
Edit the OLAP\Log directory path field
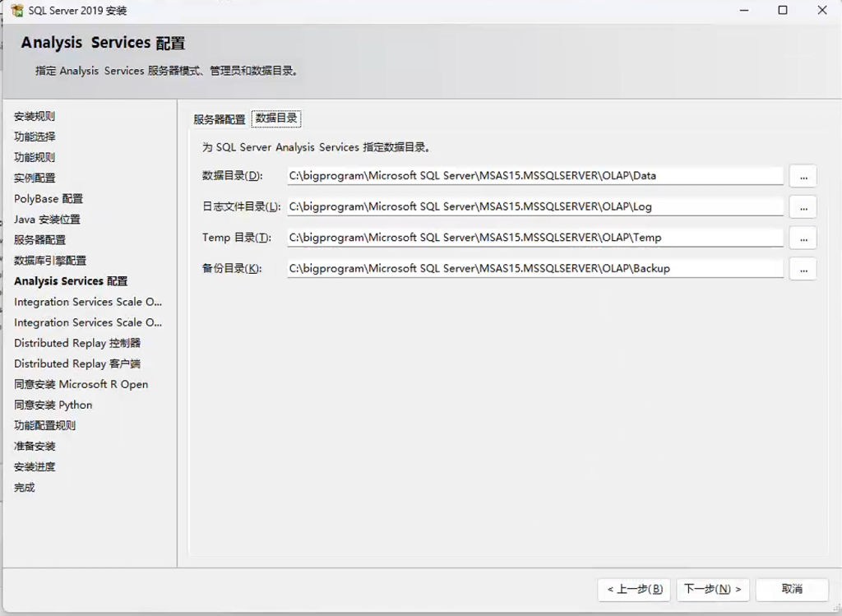coord(534,206)
